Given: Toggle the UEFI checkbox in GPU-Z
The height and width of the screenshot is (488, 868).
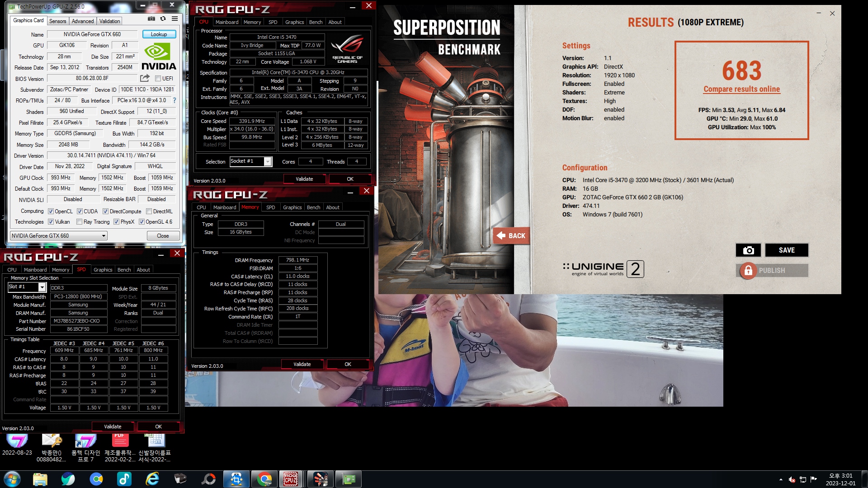Looking at the screenshot, I should point(158,78).
